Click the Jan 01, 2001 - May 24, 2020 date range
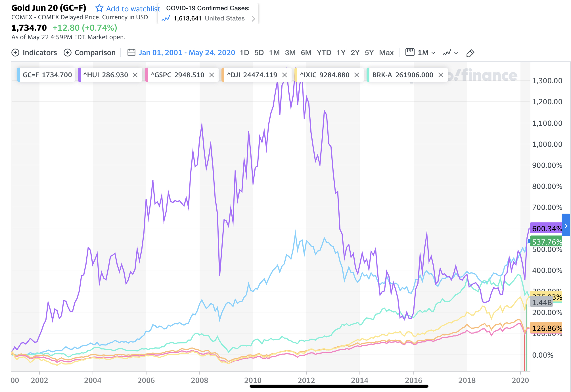This screenshot has width=571, height=392. (187, 53)
